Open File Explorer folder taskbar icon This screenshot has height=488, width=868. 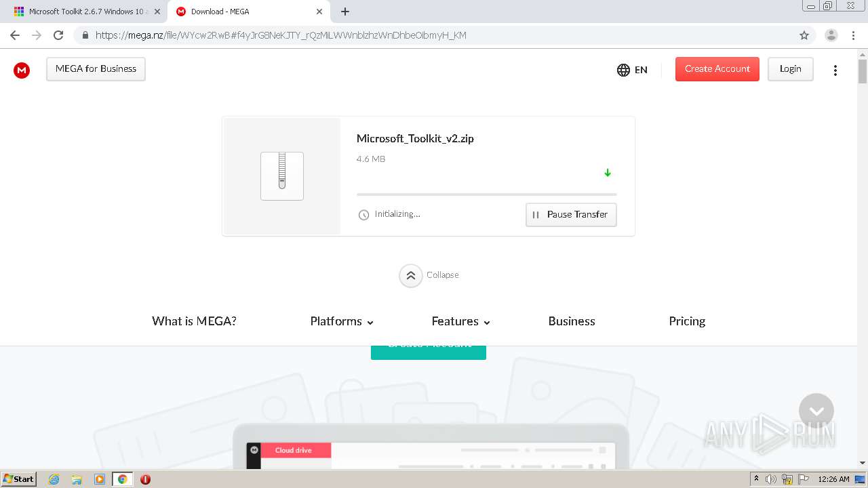click(77, 479)
